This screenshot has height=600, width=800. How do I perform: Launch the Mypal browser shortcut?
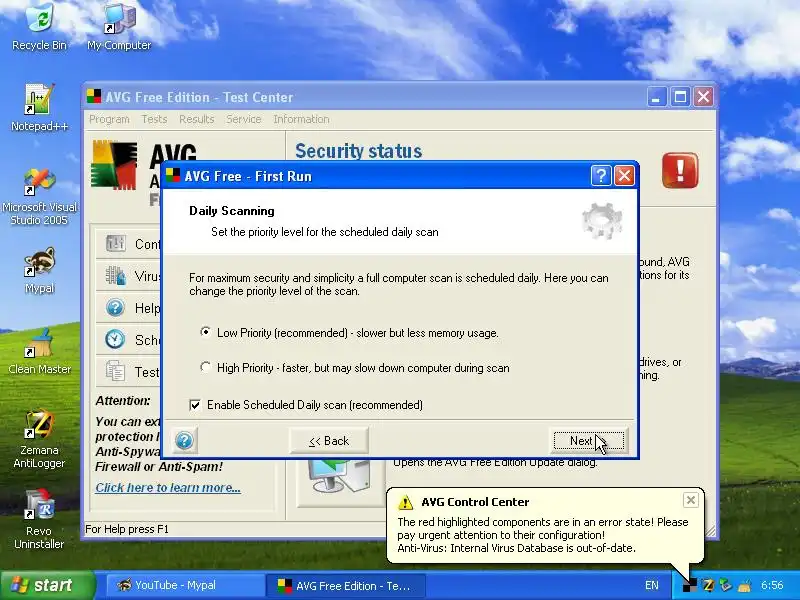coord(39,270)
